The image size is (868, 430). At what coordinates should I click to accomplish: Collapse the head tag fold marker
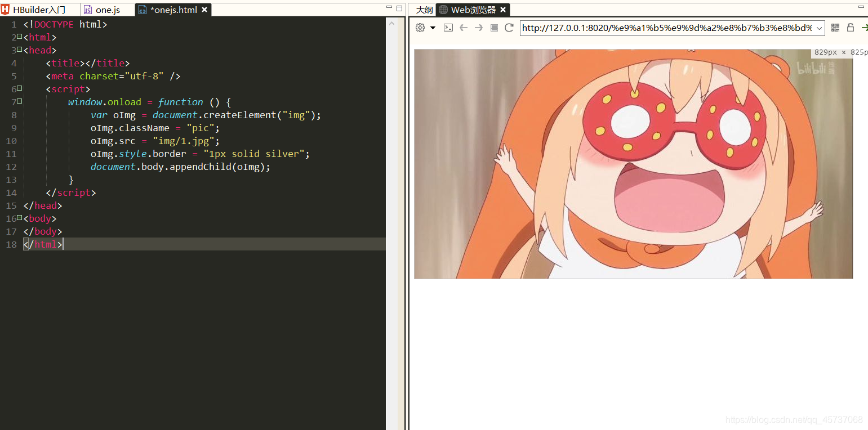tap(19, 49)
